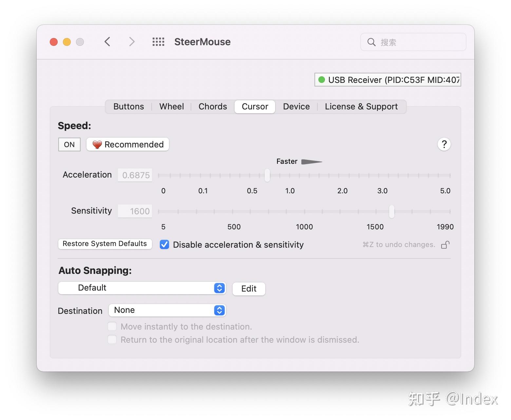The image size is (511, 420).
Task: Open the Destination None dropdown
Action: click(x=167, y=310)
